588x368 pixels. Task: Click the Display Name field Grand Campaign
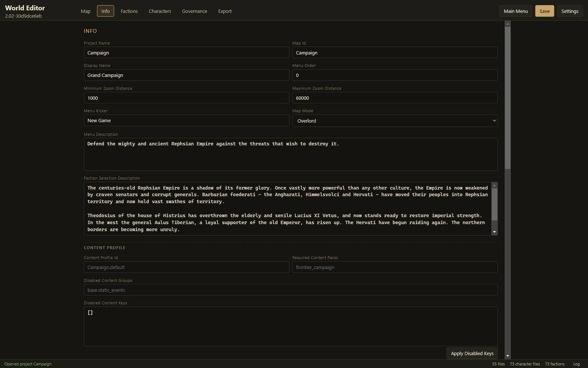[x=186, y=75]
